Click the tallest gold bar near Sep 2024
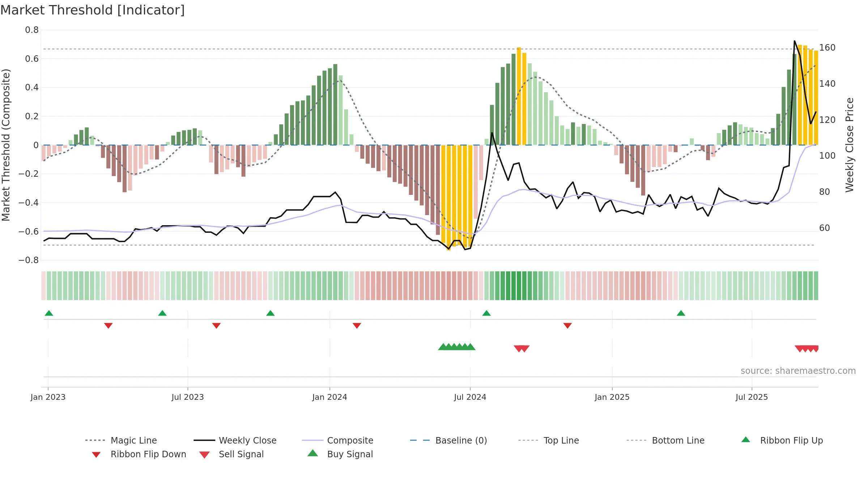This screenshot has width=868, height=488. [x=519, y=96]
